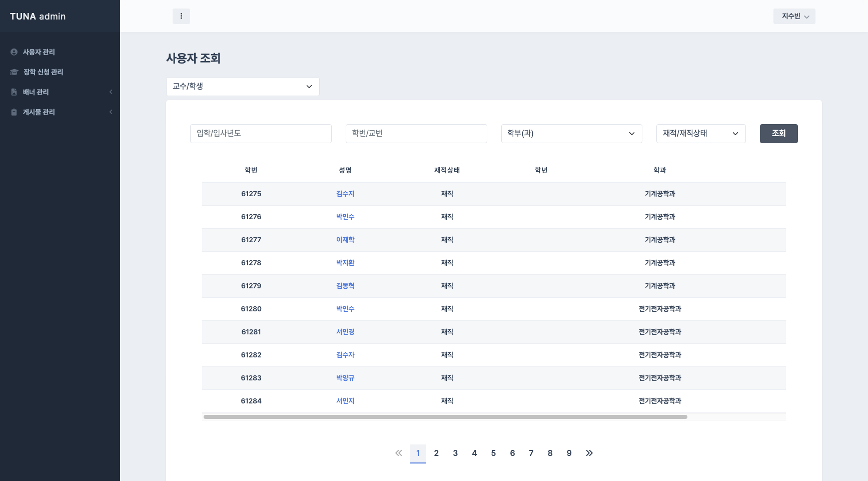Expand the 배너 관리 submenu chevron
This screenshot has height=481, width=868.
111,92
